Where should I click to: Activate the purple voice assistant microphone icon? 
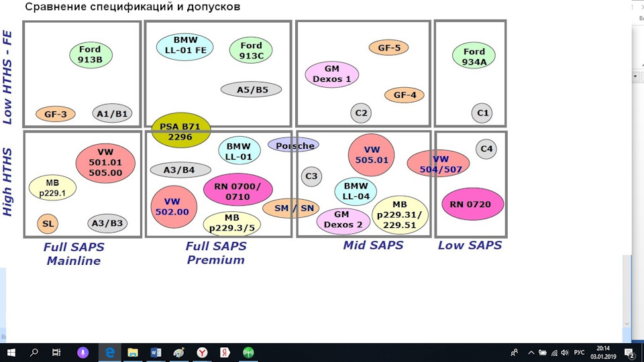click(83, 352)
